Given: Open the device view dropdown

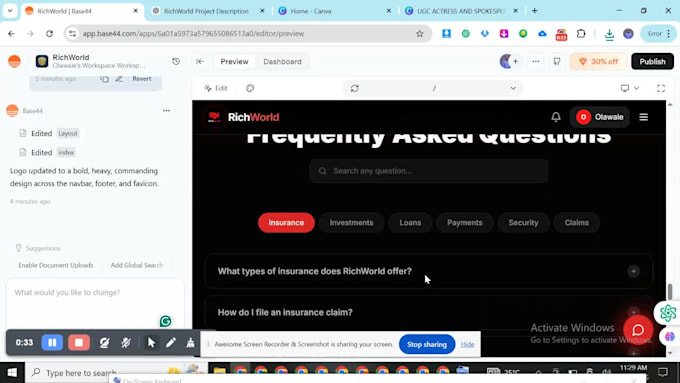Looking at the screenshot, I should [x=630, y=88].
